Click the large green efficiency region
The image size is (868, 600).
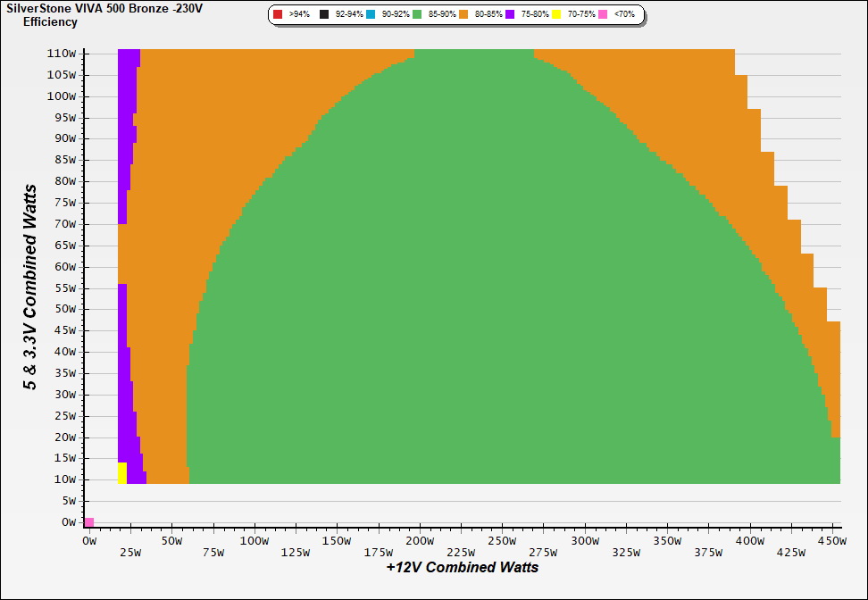click(464, 312)
